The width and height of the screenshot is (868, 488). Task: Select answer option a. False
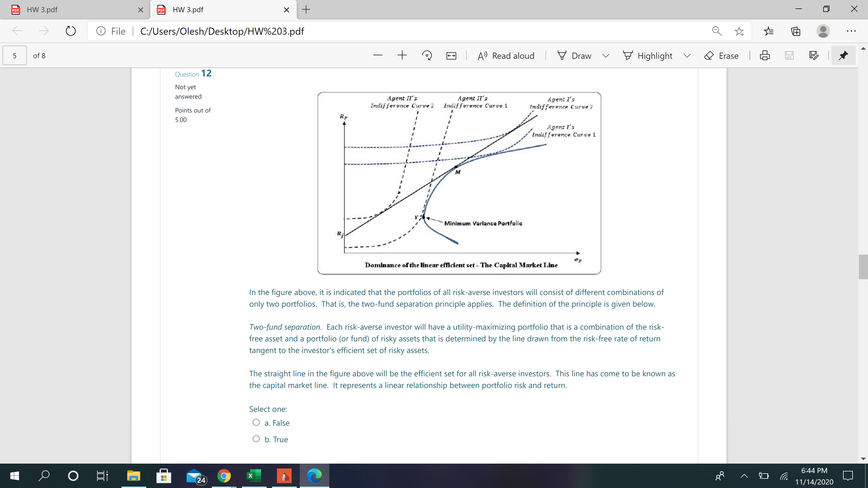point(256,422)
